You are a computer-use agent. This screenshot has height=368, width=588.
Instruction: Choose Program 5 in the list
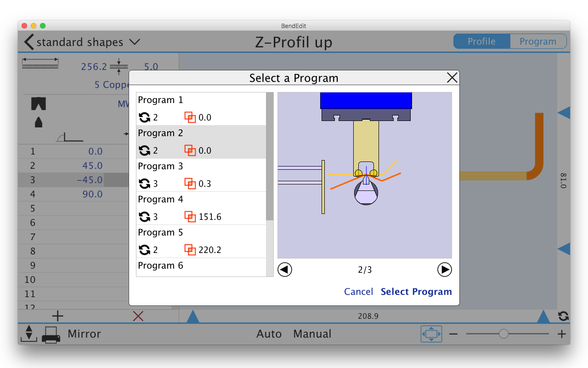point(201,241)
